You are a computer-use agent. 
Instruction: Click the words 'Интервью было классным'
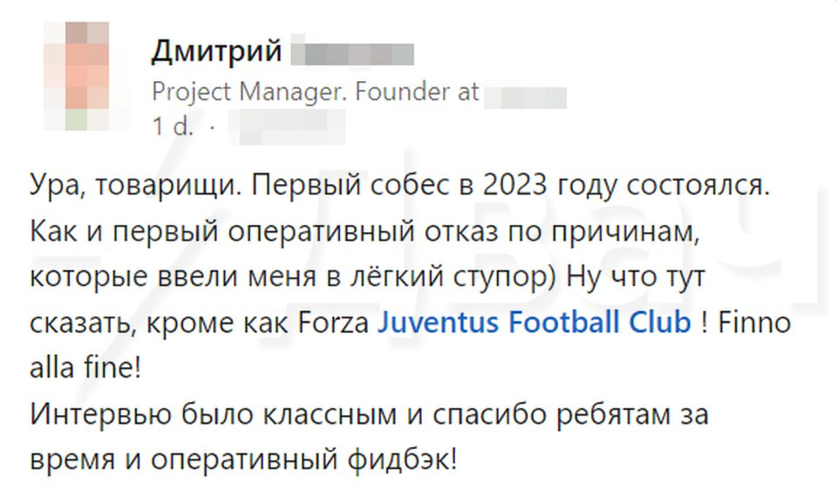205,413
